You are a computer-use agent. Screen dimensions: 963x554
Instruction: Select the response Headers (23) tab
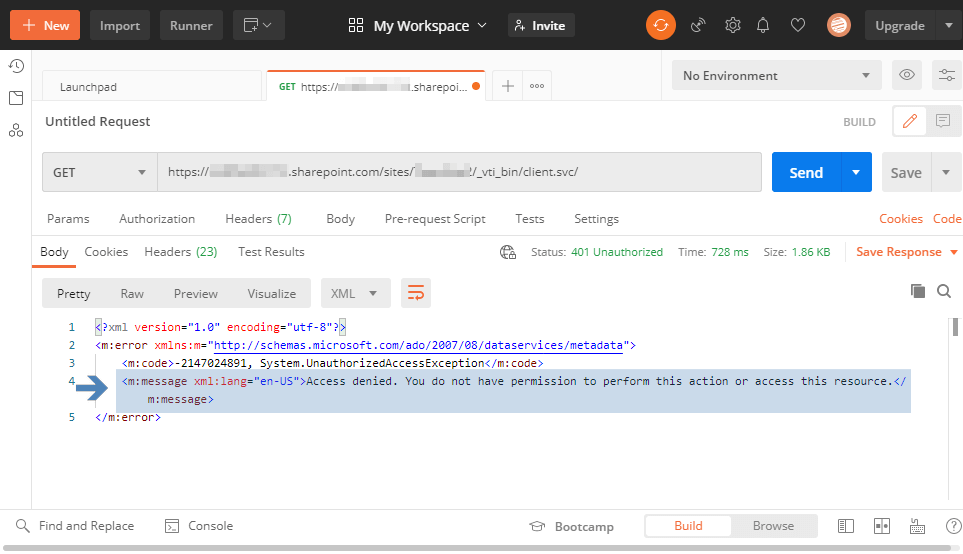click(x=181, y=252)
